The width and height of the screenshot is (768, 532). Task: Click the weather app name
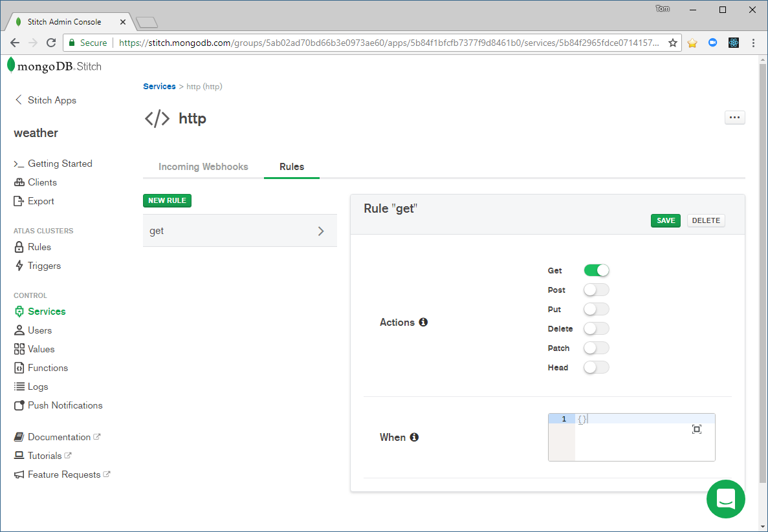(x=36, y=133)
